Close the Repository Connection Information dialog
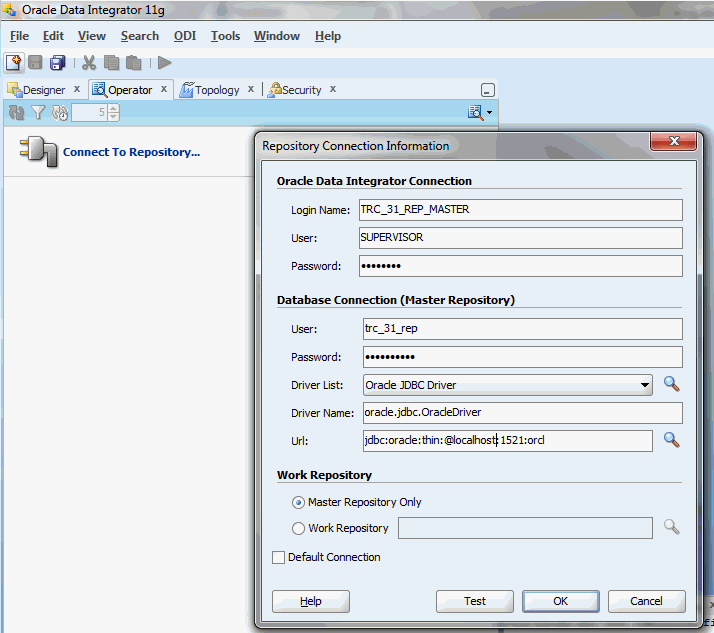Viewport: 714px width, 633px height. [673, 141]
